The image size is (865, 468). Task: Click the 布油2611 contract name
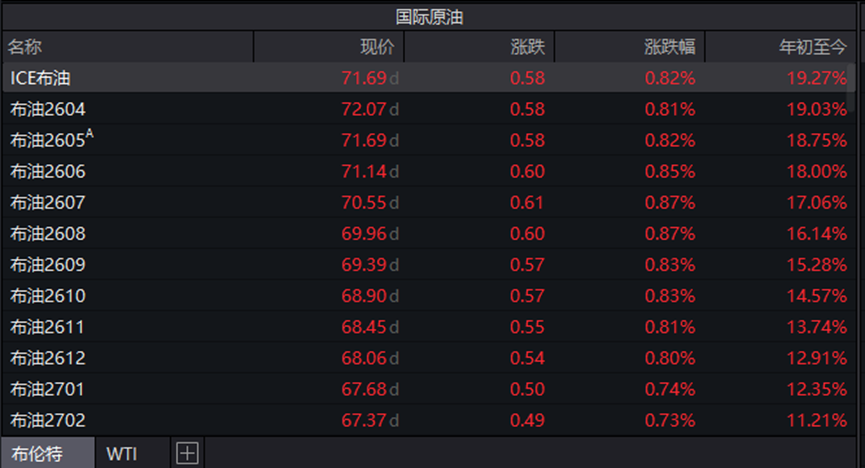[48, 327]
